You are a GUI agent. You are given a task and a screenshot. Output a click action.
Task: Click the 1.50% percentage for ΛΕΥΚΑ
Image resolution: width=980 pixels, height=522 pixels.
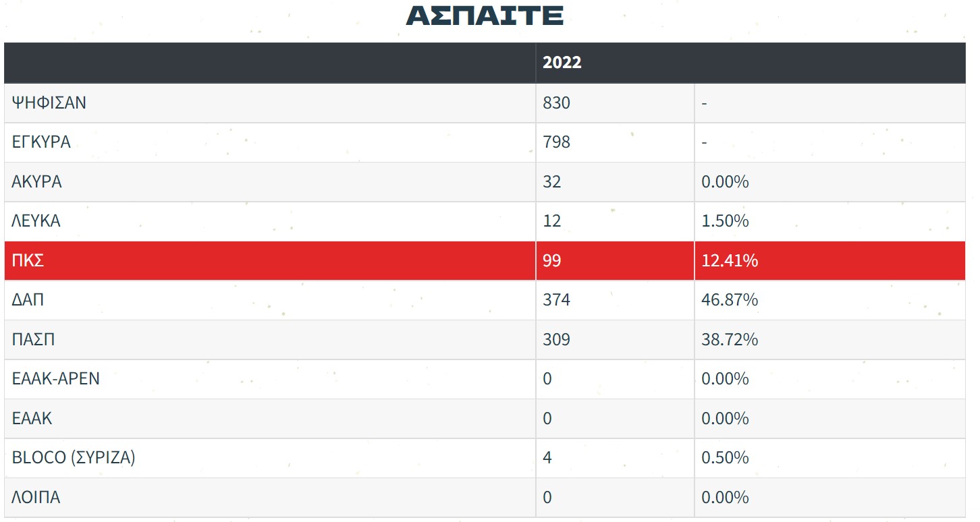tap(725, 221)
